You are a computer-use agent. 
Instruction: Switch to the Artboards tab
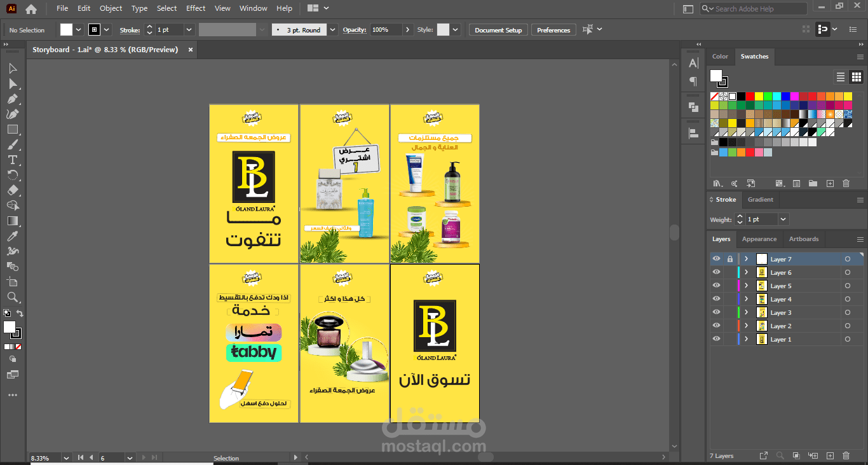point(803,239)
